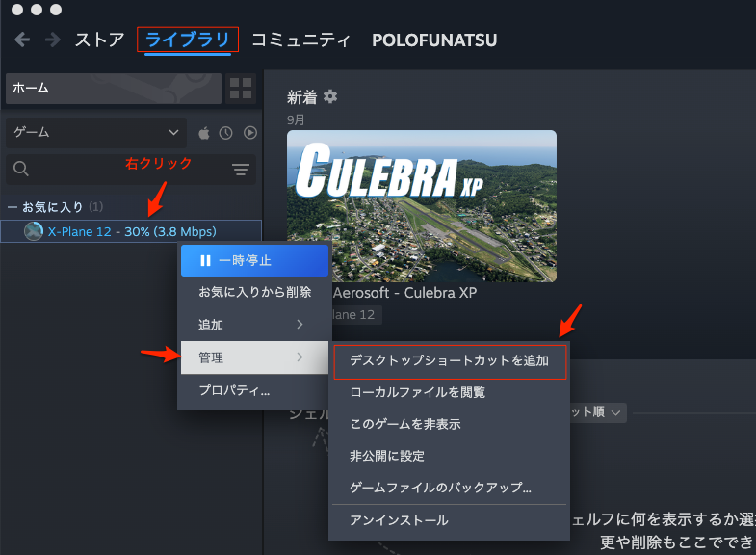Image resolution: width=756 pixels, height=555 pixels.
Task: Open the ストア tab
Action: (x=99, y=40)
